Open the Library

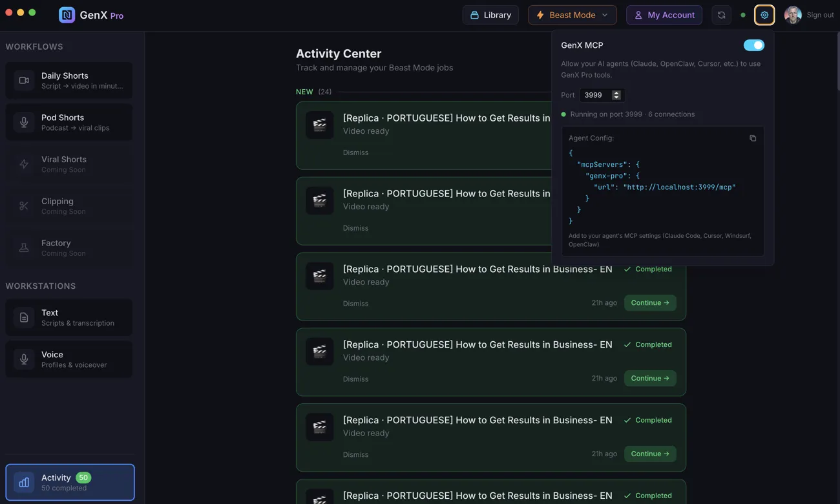[490, 15]
